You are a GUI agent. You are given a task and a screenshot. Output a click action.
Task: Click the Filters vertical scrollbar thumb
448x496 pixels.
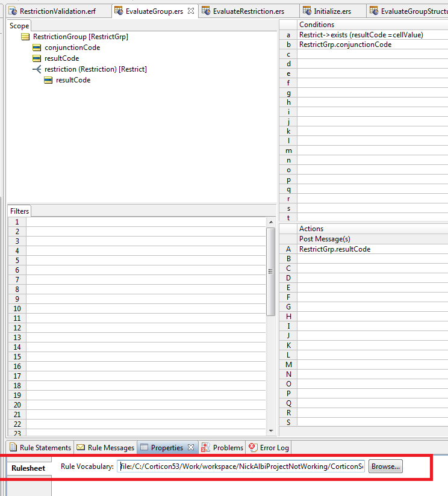pyautogui.click(x=270, y=271)
